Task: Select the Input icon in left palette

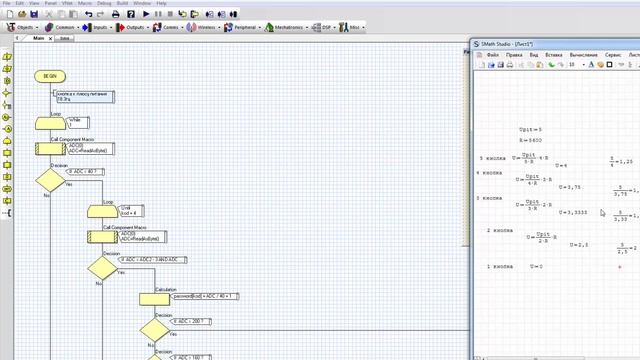Action: coord(7,57)
